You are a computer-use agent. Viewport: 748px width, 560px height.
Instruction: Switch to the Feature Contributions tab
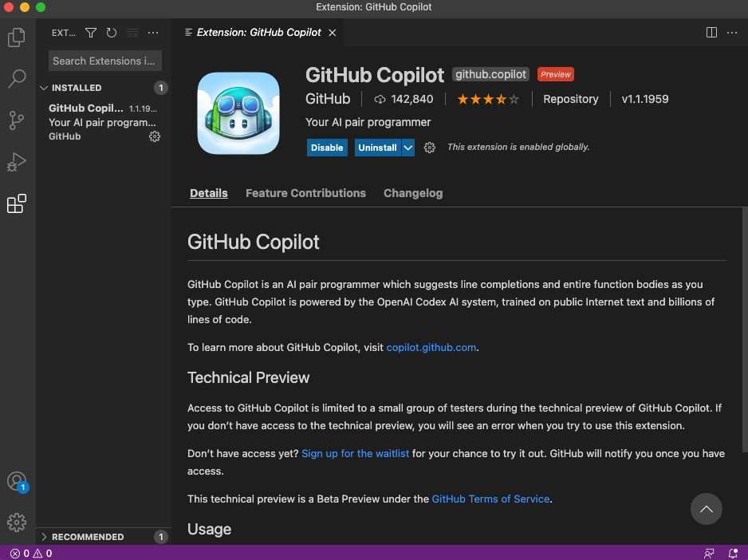coord(305,193)
